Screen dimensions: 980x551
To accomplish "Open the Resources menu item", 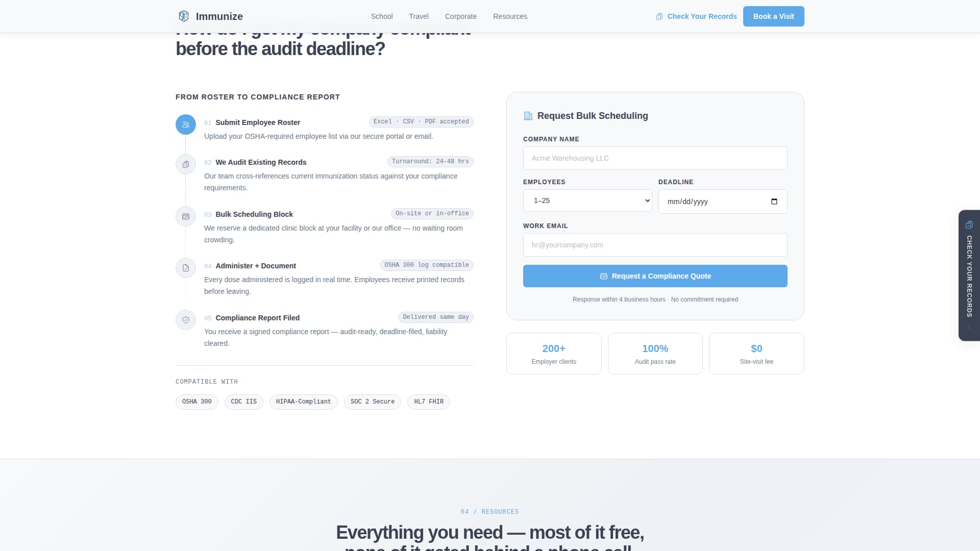I will pyautogui.click(x=510, y=16).
